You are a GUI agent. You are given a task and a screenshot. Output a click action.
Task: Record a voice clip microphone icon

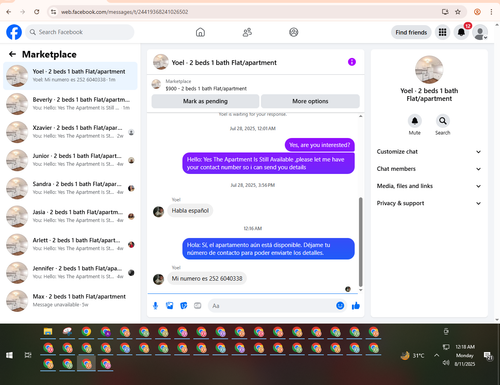pyautogui.click(x=155, y=306)
